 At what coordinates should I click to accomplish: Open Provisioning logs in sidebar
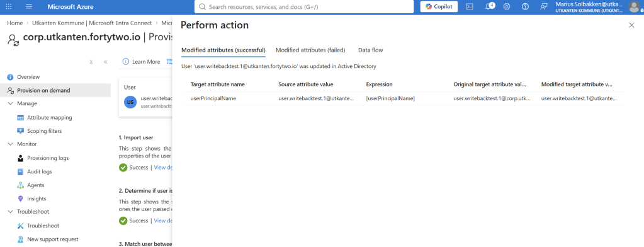(48, 158)
